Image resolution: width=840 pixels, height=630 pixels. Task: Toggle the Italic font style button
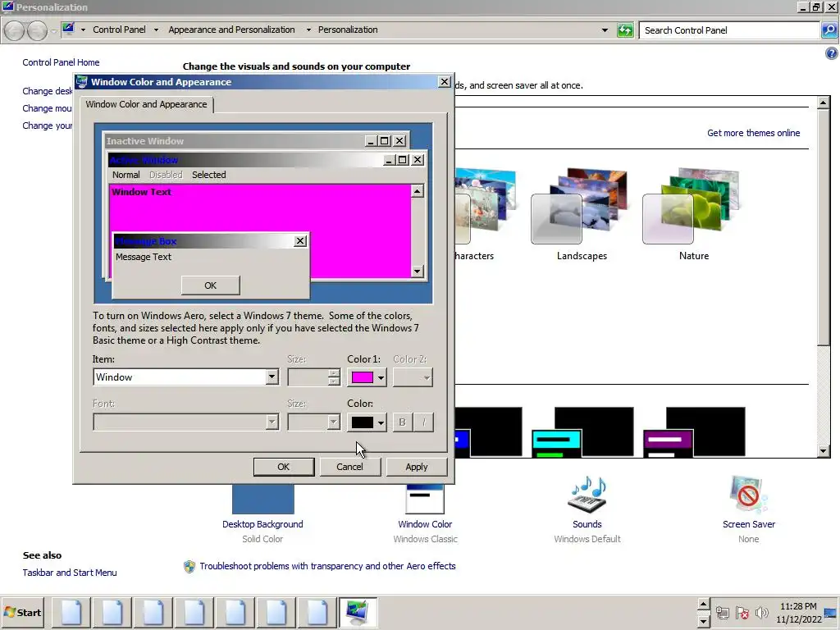[423, 422]
